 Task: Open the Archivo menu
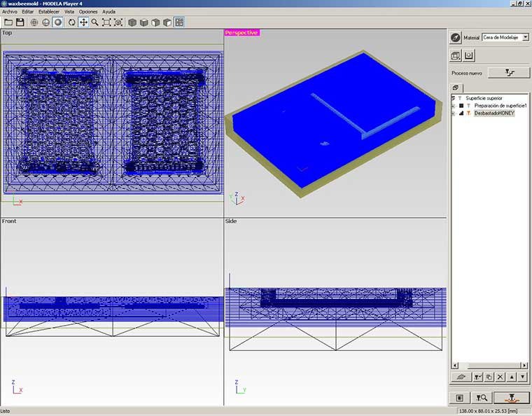click(10, 11)
